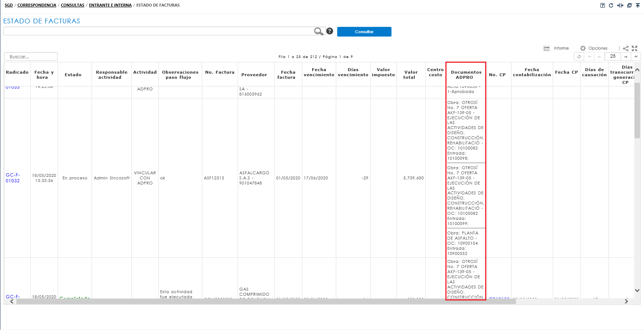Screen dimensions: 644x330
Task: Click the magnifier search icon in query box
Action: coord(319,31)
